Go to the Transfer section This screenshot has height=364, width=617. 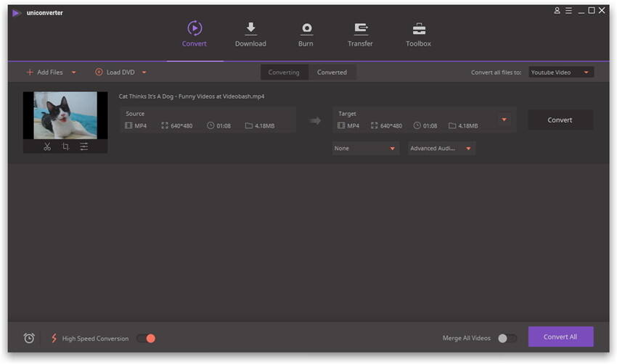pyautogui.click(x=360, y=34)
